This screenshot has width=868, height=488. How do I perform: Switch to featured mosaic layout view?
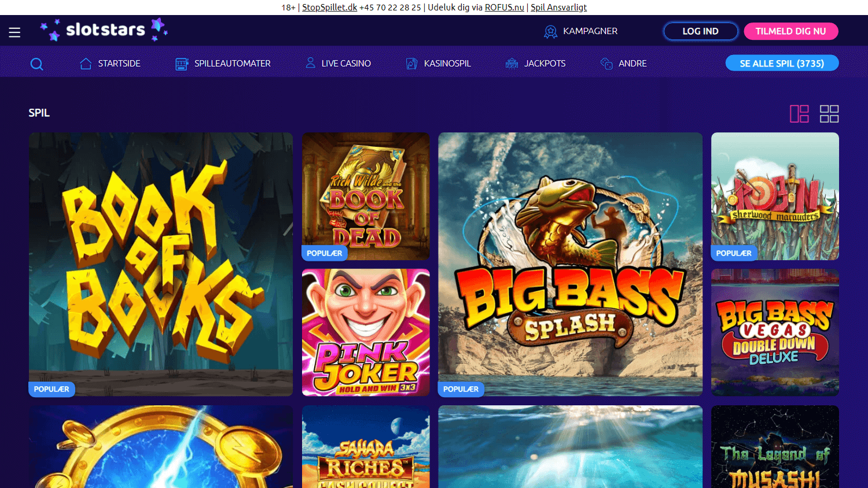[x=799, y=113]
